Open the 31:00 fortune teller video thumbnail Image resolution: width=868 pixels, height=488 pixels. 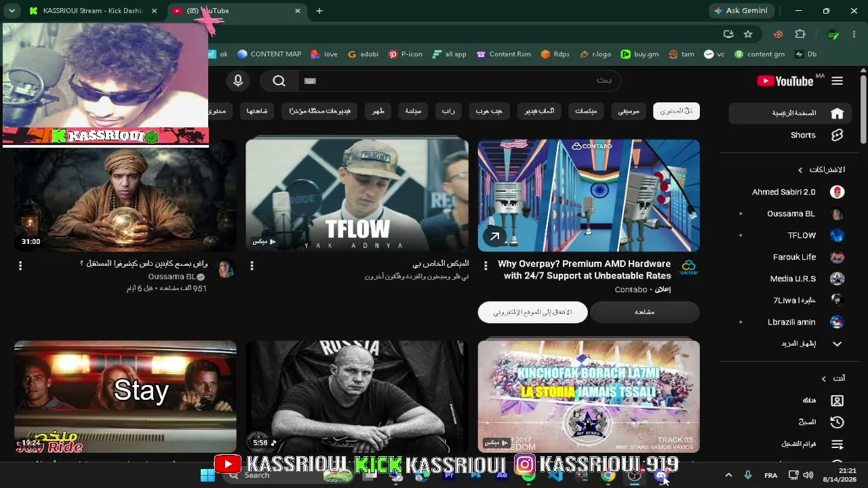coord(125,195)
